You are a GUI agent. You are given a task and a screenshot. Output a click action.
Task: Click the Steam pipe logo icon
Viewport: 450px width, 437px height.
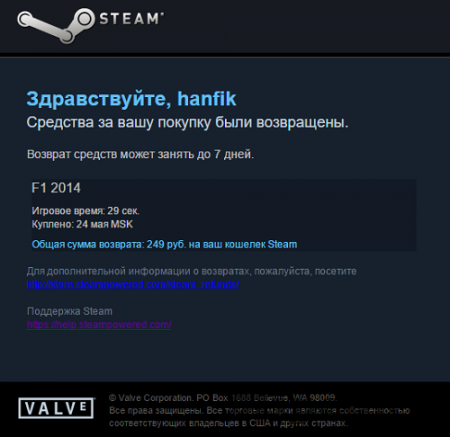tap(56, 26)
